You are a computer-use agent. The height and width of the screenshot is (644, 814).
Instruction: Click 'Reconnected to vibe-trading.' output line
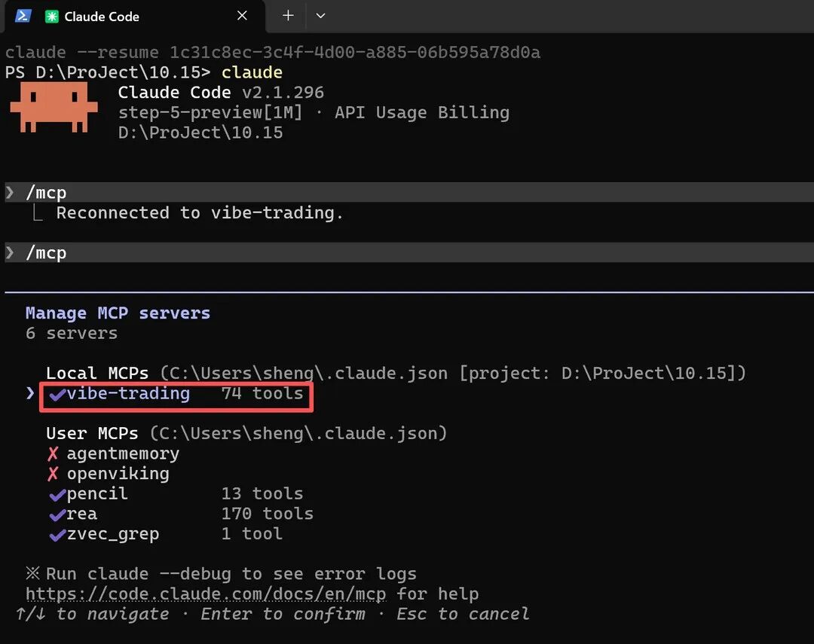pos(200,212)
